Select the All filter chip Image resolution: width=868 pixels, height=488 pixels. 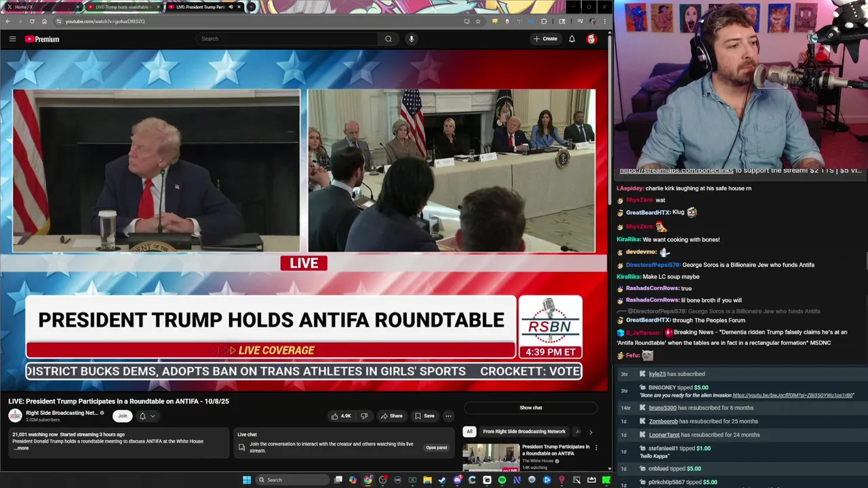point(469,431)
